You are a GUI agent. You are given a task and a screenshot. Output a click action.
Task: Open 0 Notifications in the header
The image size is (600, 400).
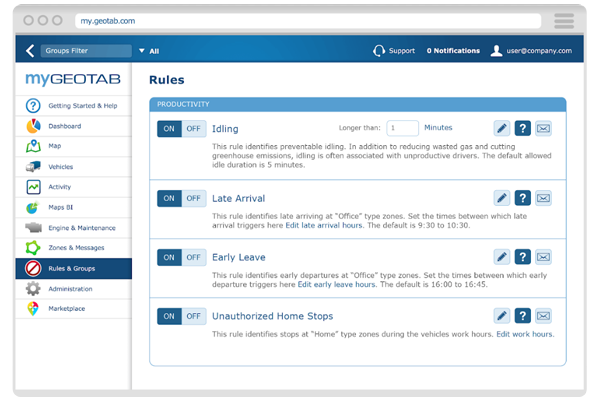click(x=453, y=51)
